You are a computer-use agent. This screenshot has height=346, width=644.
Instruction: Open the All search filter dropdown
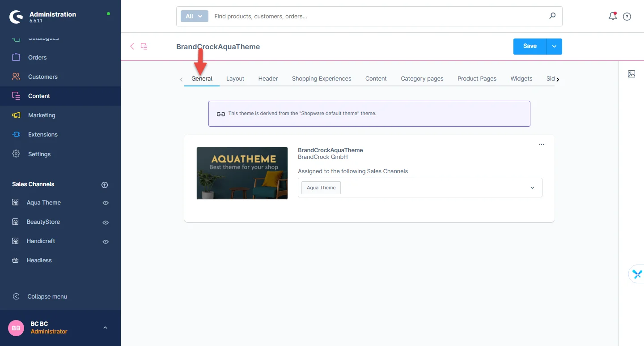point(195,16)
